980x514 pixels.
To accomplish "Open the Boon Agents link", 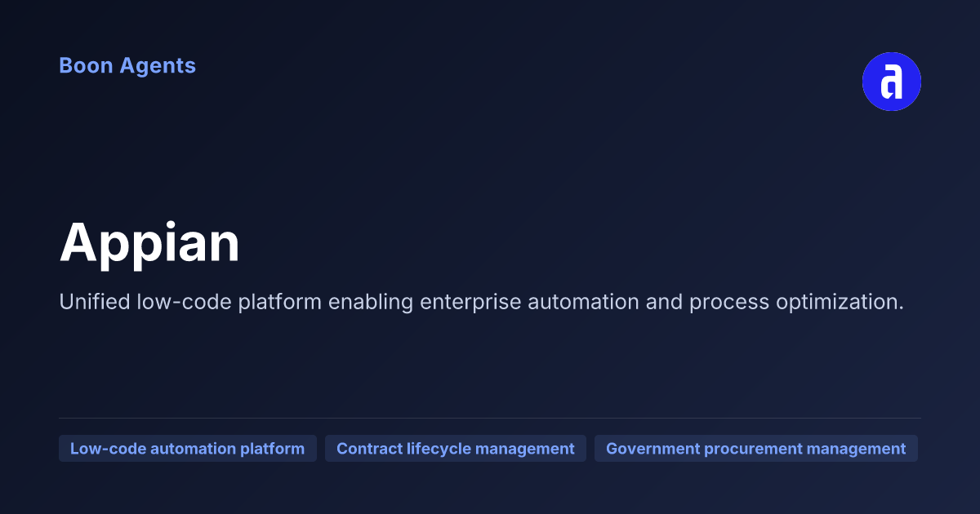I will [x=127, y=66].
